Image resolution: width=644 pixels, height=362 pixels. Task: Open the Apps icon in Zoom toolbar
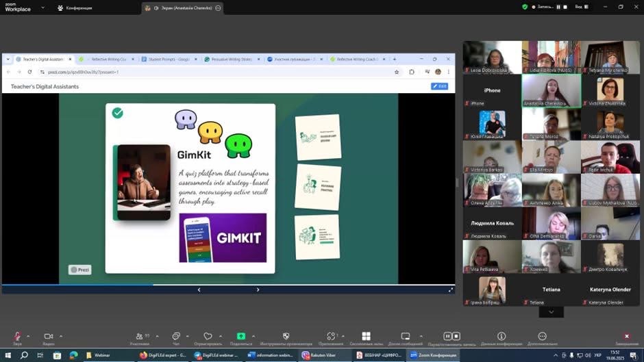click(331, 336)
